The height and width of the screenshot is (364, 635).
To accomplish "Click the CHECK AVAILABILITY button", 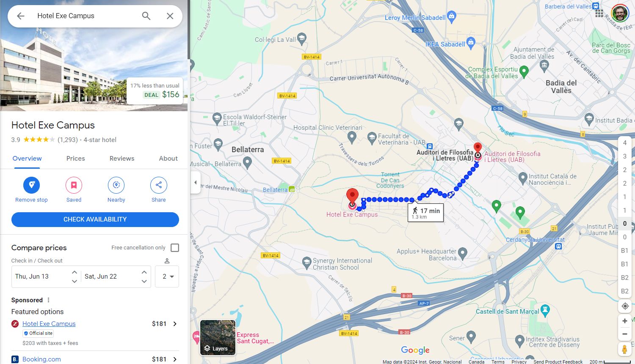I will pos(95,219).
